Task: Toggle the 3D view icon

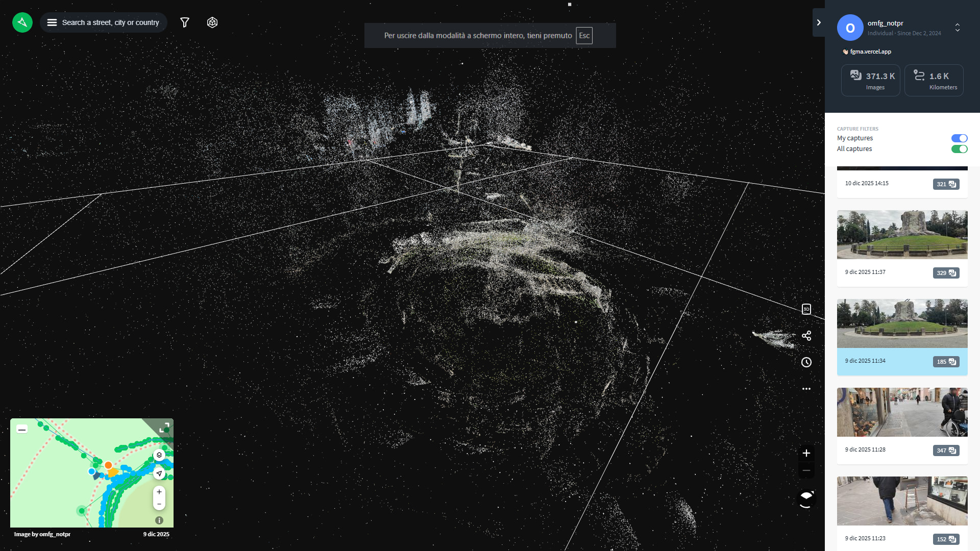Action: pos(806,309)
